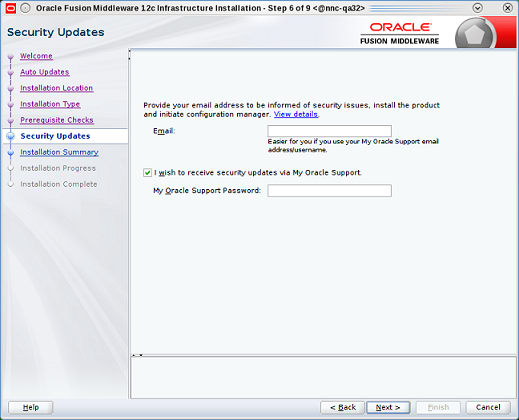The width and height of the screenshot is (519, 420).
Task: Click the message pane at bottom
Action: (x=323, y=377)
